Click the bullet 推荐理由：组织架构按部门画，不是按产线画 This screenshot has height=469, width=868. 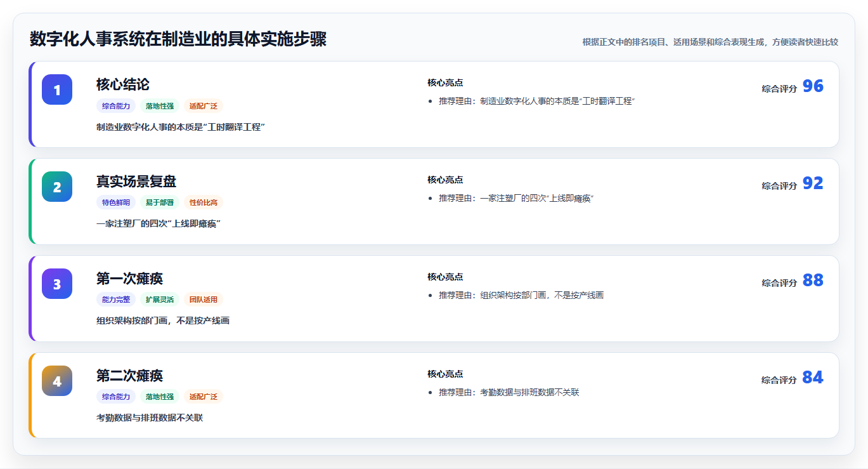(x=521, y=295)
